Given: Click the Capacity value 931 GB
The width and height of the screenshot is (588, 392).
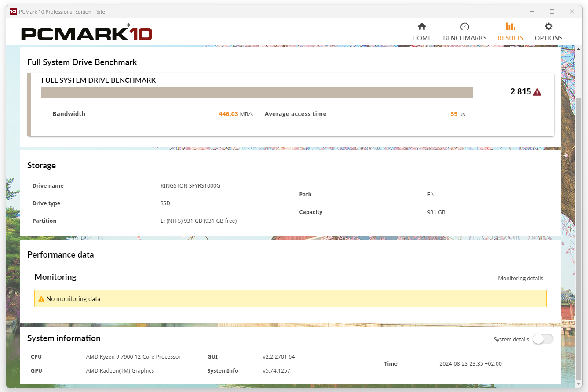Looking at the screenshot, I should coord(436,212).
